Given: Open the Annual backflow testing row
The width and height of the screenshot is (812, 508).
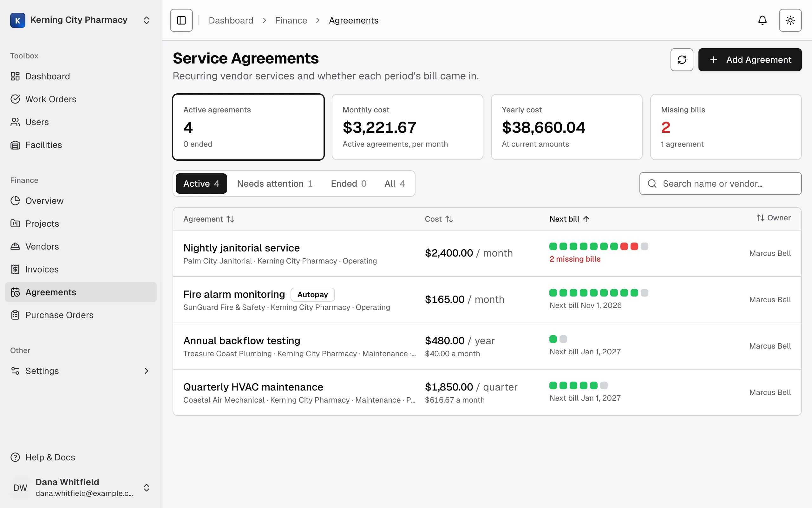Looking at the screenshot, I should click(x=487, y=346).
